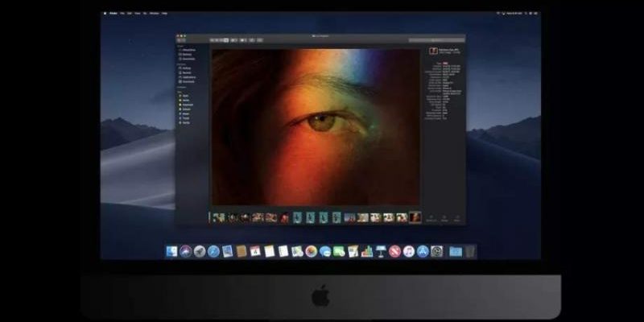This screenshot has height=322, width=644.
Task: Select the first thumbnail in gallery strip
Action: click(217, 217)
